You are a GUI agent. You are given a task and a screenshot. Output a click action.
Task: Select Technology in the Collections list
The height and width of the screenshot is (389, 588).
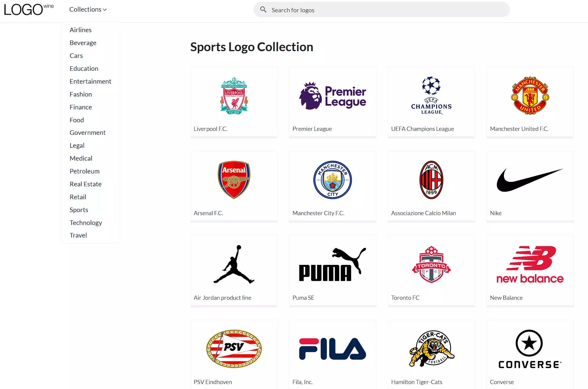pos(86,223)
